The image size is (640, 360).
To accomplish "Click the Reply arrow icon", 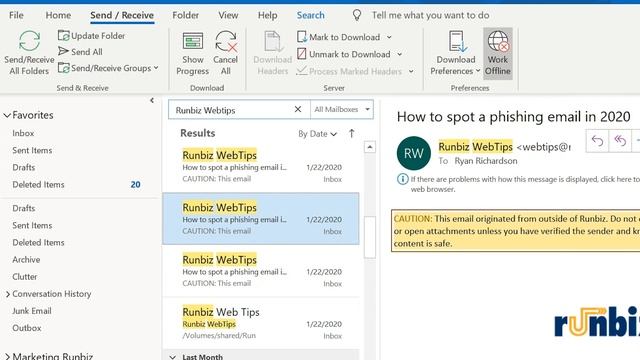I will 597,141.
